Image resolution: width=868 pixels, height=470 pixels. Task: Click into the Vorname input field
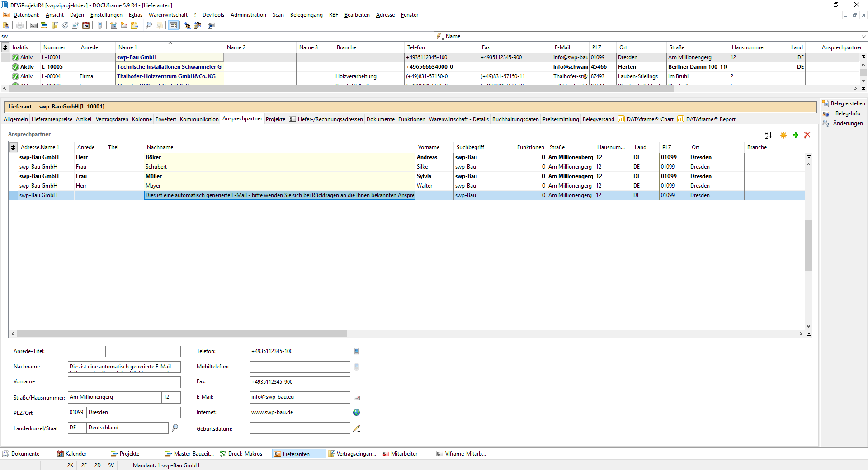[124, 382]
